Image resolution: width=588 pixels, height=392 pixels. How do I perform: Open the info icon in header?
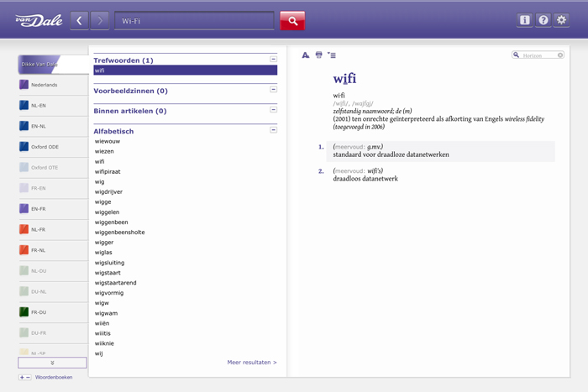[525, 20]
